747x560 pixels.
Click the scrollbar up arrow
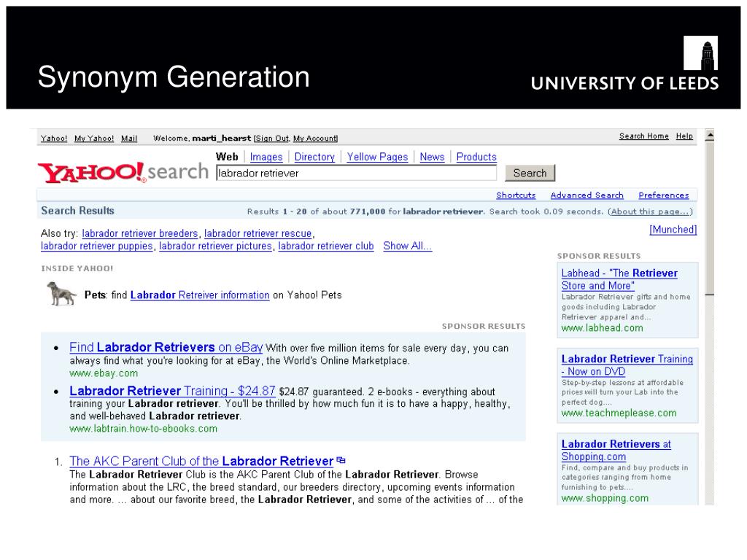coord(710,136)
